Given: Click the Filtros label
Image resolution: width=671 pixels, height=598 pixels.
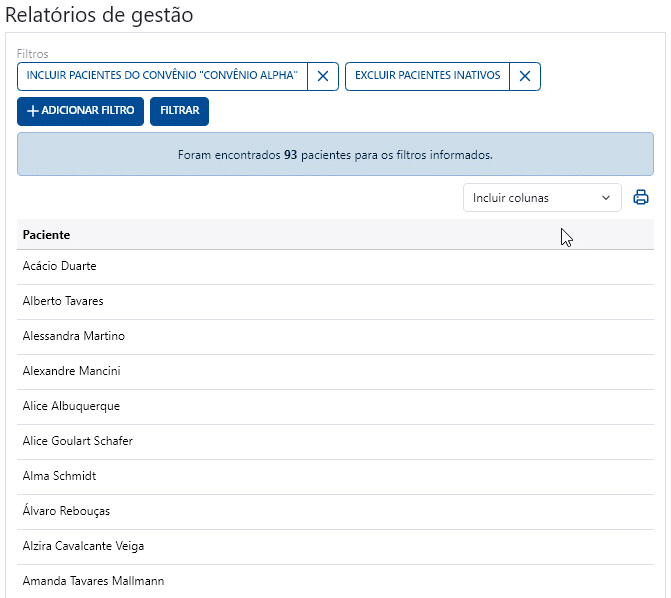Looking at the screenshot, I should coord(33,54).
